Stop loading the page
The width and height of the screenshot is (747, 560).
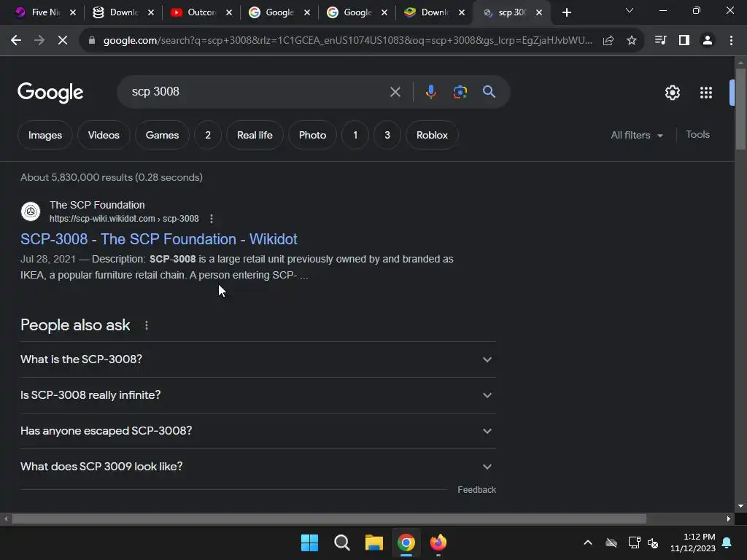point(63,41)
